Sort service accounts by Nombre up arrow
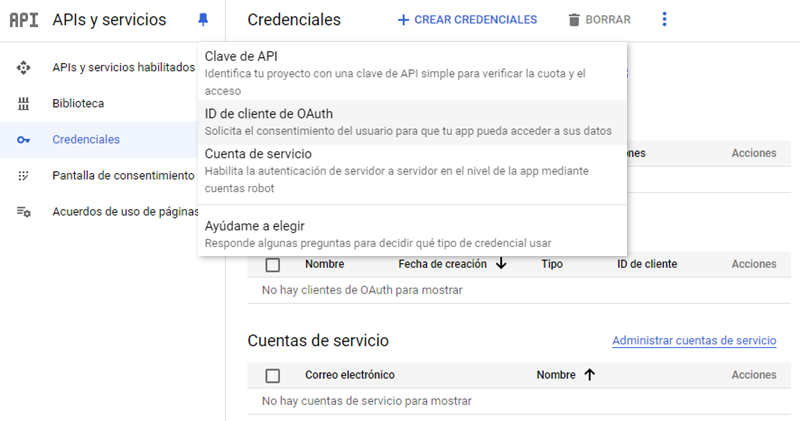 tap(590, 375)
